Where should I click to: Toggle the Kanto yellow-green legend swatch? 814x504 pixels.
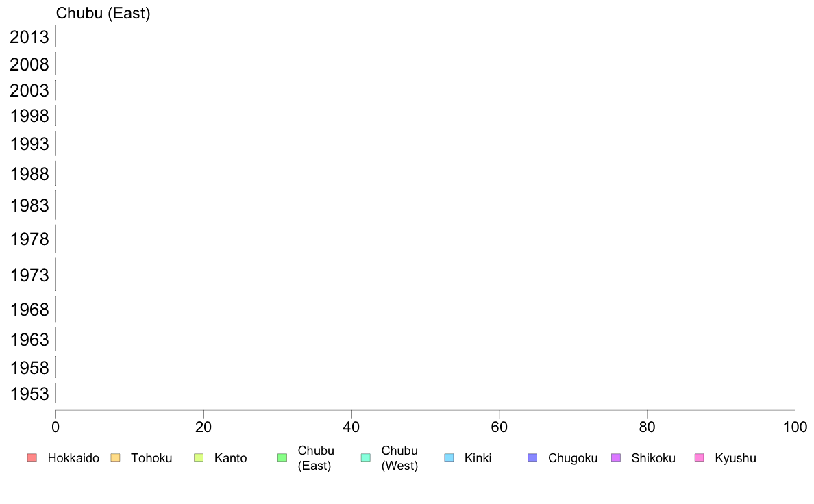pos(199,458)
